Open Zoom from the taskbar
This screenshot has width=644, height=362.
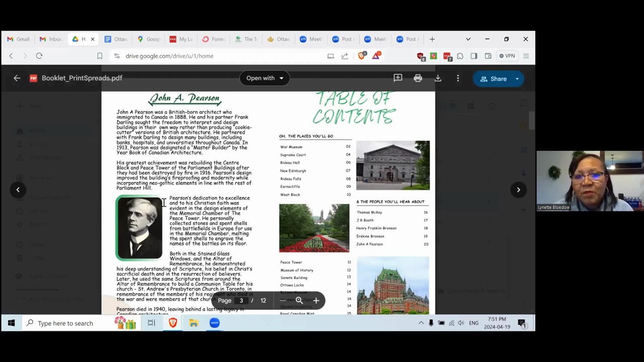(214, 323)
